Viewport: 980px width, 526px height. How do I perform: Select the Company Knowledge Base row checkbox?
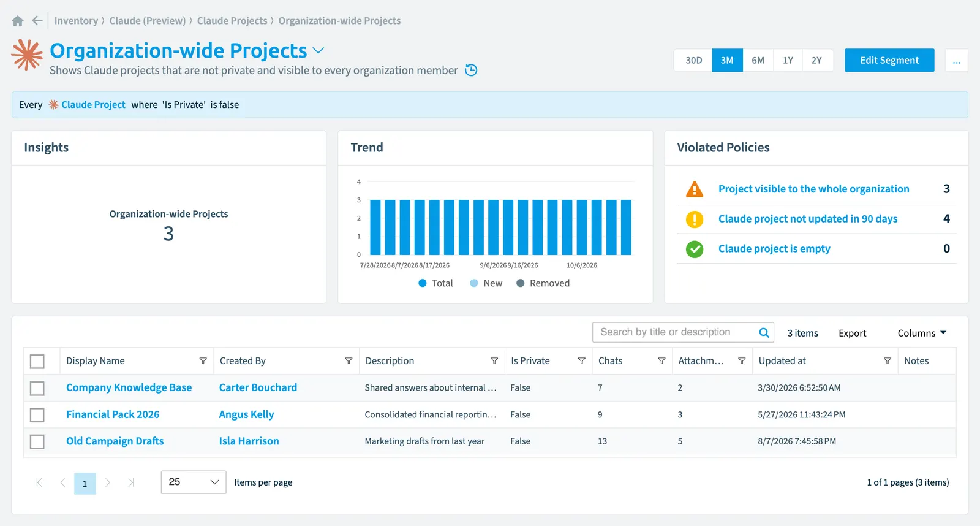pyautogui.click(x=37, y=388)
